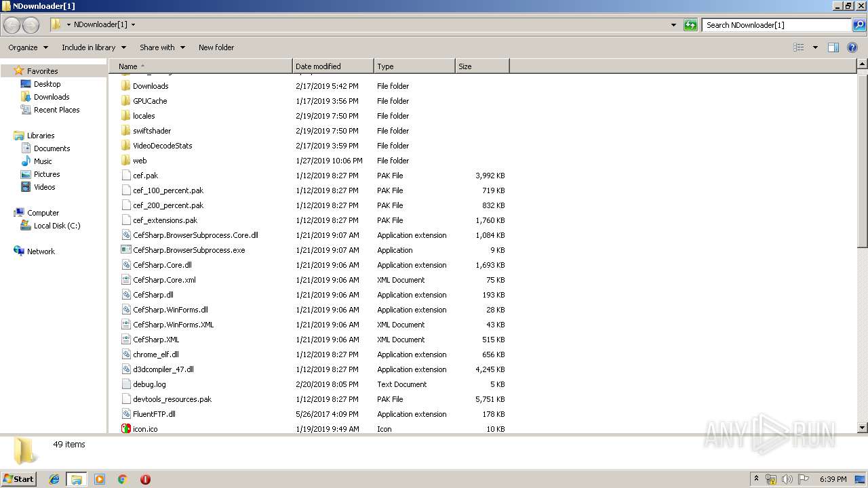Select CefSharp.BrowserSubprocess.Core.dll icon
This screenshot has width=868, height=488.
click(126, 235)
